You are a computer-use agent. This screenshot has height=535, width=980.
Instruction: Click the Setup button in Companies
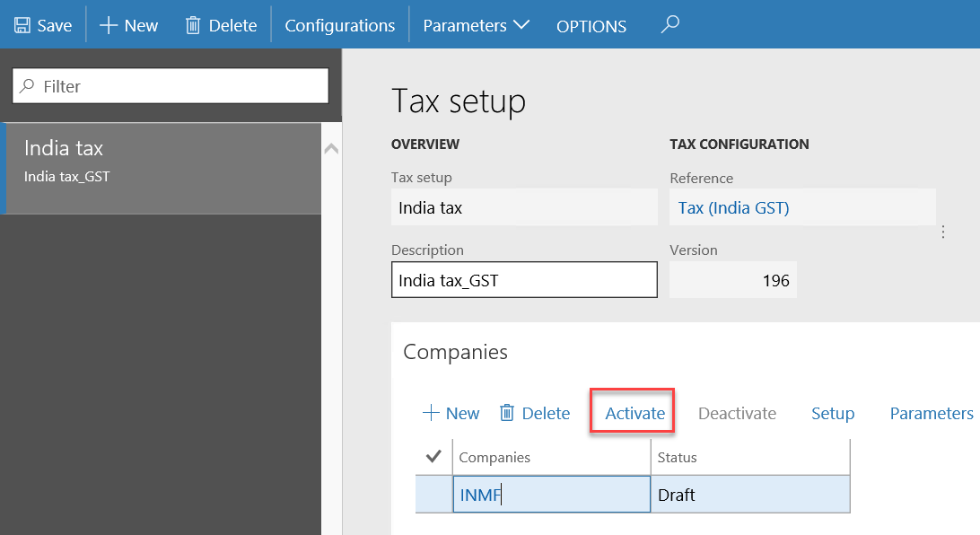click(x=833, y=413)
